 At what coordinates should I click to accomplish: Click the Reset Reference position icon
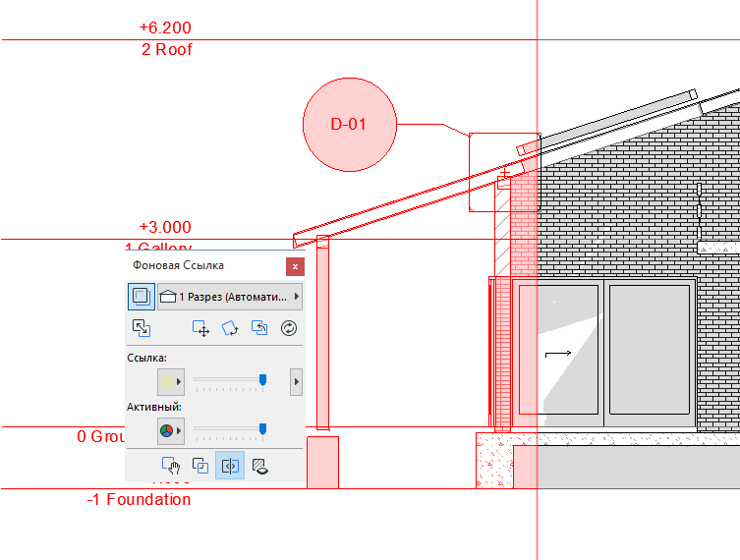coord(259,328)
